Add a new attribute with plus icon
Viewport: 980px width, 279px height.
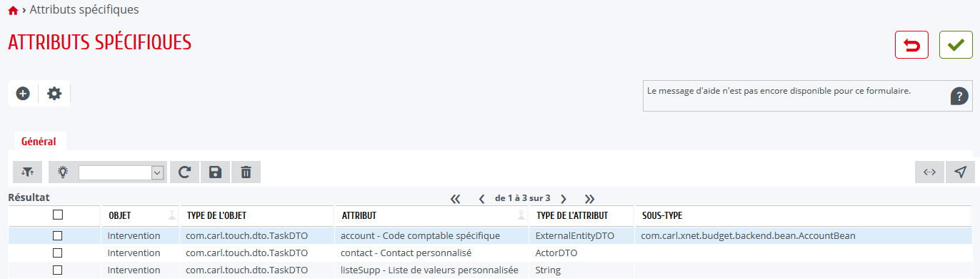click(23, 94)
